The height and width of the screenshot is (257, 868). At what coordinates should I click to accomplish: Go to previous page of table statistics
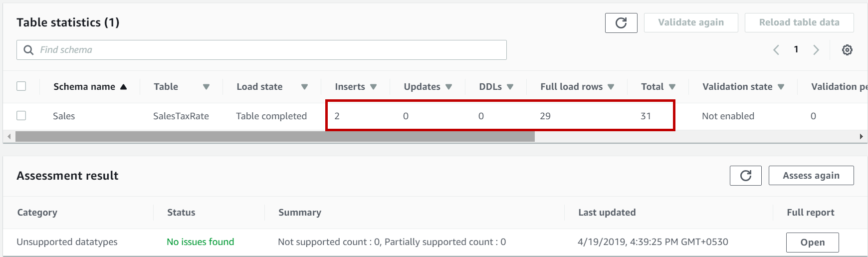[776, 50]
